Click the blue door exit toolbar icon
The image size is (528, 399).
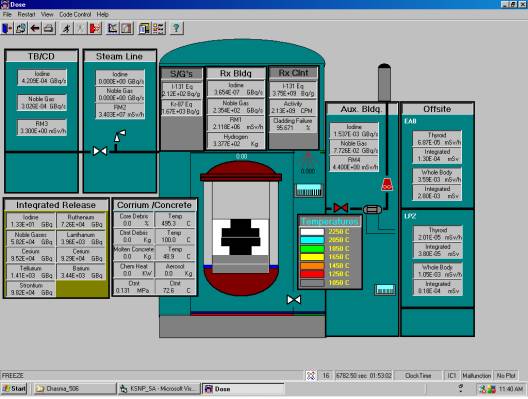pyautogui.click(x=7, y=28)
